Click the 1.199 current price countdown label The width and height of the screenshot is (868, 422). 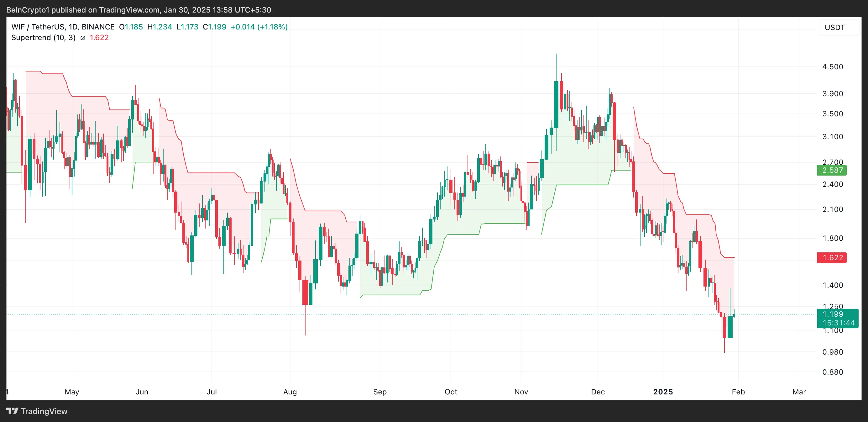[x=837, y=319]
